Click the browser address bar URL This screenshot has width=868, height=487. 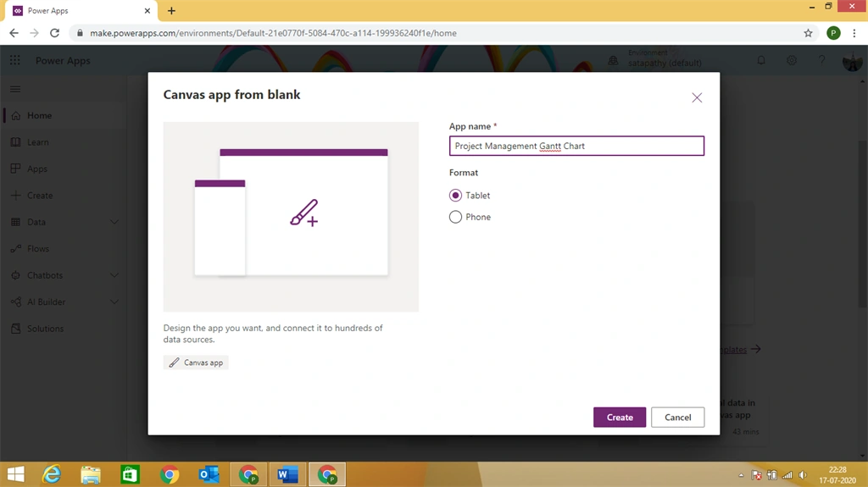tap(273, 33)
